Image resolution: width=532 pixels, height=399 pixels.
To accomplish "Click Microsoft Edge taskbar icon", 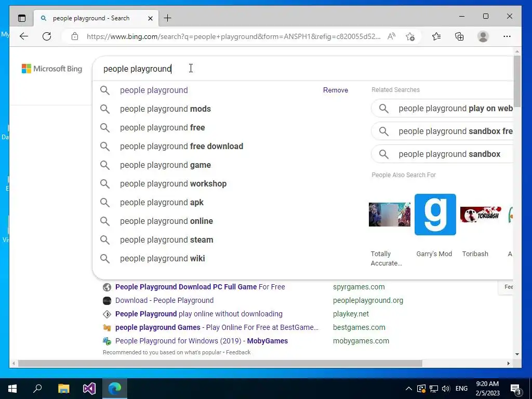I will (115, 389).
